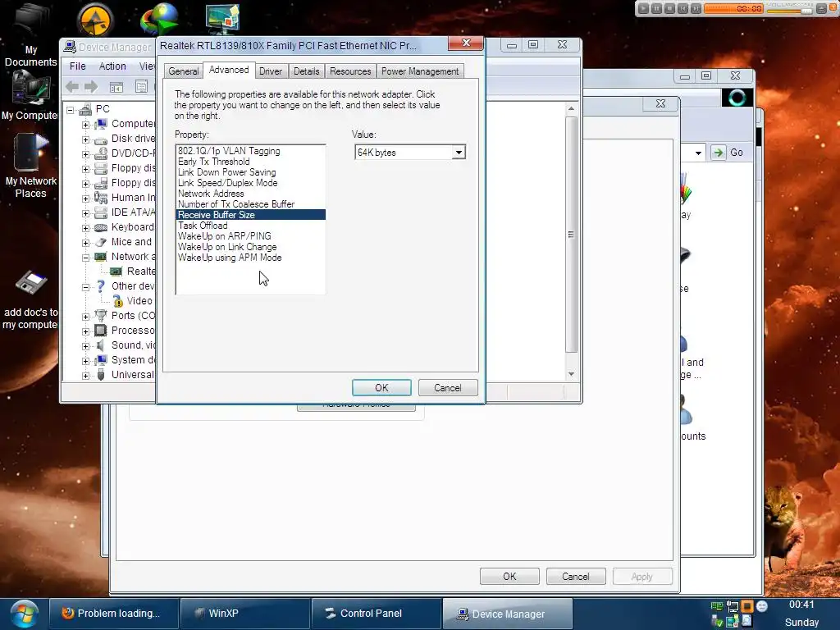Select Number of Tx Coalesce Buffer property
Screen dimensions: 840x630
tap(250, 204)
